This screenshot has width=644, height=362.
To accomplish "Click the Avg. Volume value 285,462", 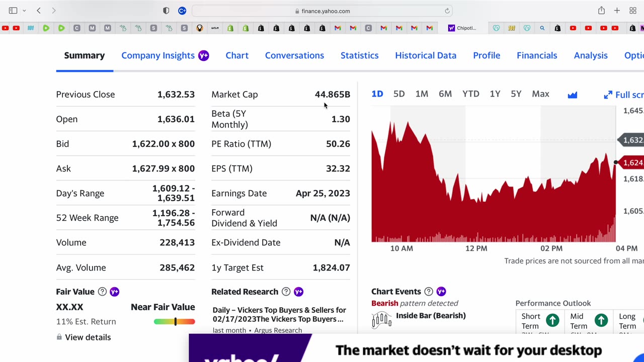I will tap(177, 267).
